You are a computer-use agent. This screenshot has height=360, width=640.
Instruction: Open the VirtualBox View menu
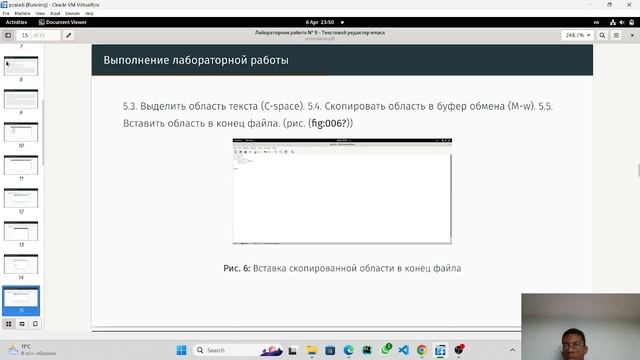pyautogui.click(x=40, y=13)
